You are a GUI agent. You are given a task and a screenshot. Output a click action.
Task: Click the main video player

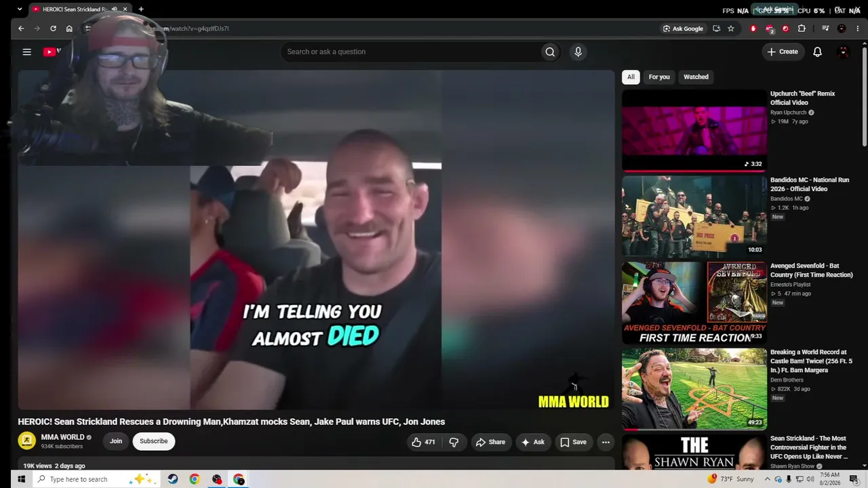click(x=316, y=240)
